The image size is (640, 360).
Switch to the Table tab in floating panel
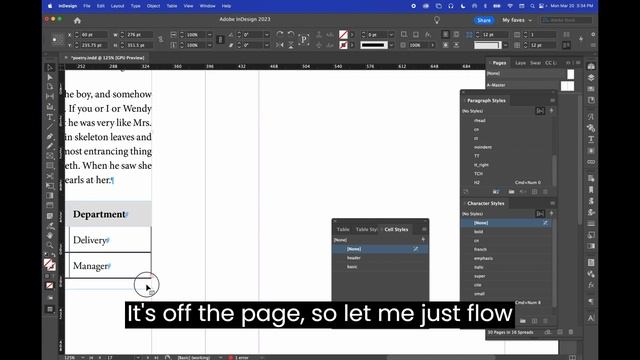(343, 229)
